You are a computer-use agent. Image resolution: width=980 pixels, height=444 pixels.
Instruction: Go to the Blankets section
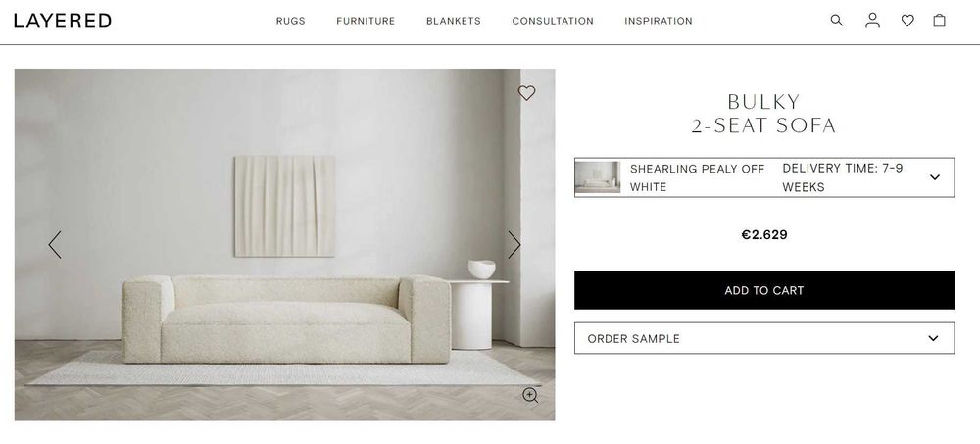(454, 21)
